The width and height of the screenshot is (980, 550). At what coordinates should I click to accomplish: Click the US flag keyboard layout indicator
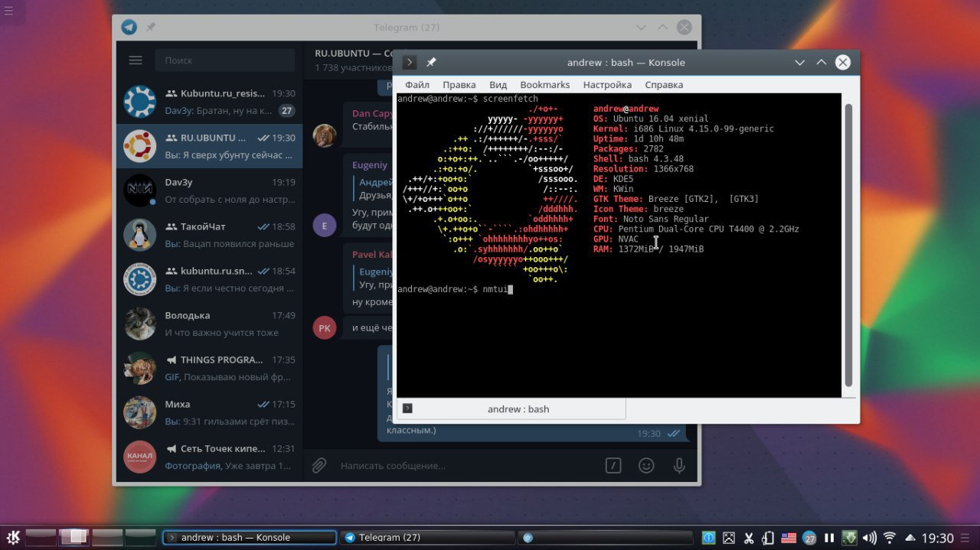(789, 538)
